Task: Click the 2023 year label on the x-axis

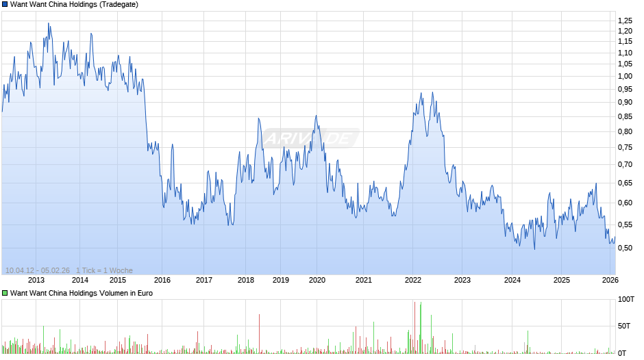Action: tap(462, 280)
